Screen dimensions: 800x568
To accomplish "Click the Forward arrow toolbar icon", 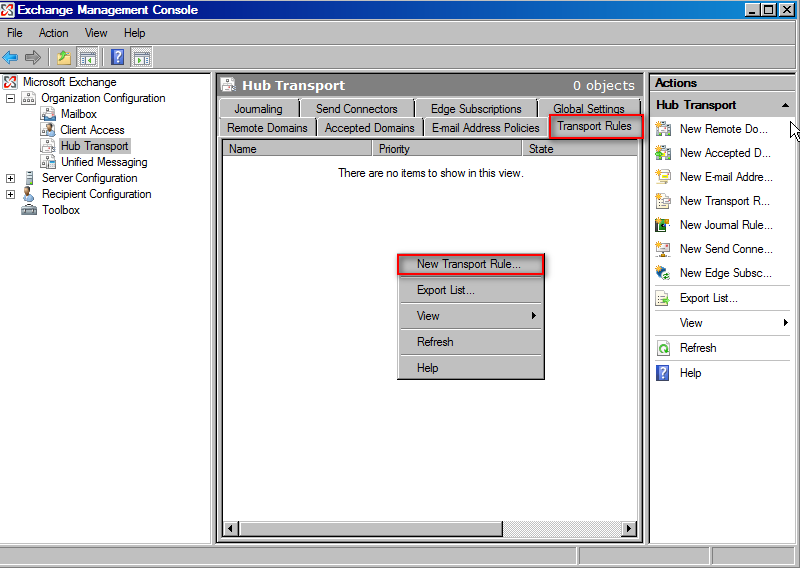I will (x=33, y=57).
